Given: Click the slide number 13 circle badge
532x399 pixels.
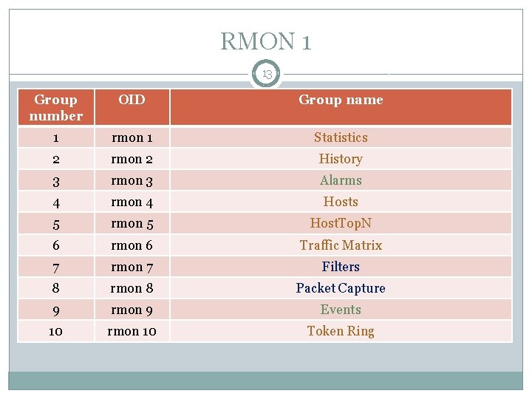Looking at the screenshot, I should click(x=266, y=74).
